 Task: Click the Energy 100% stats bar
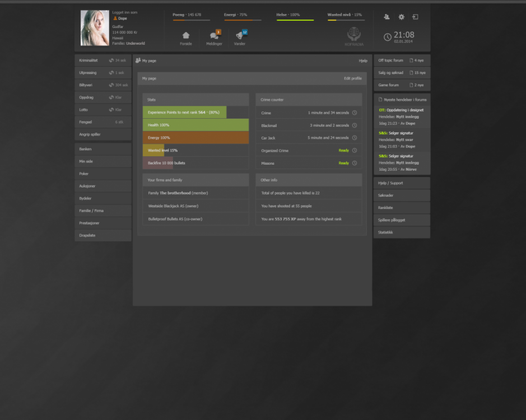pos(195,138)
